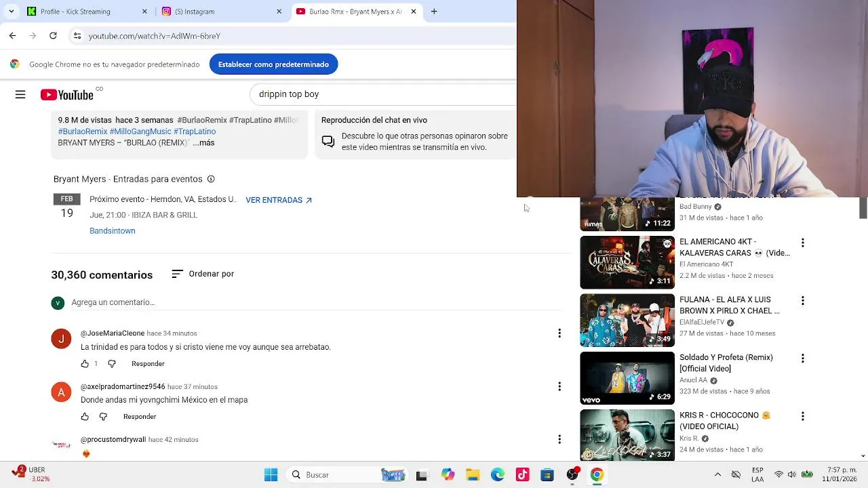Open @JoseMariaCleone channel avatar

pyautogui.click(x=61, y=338)
